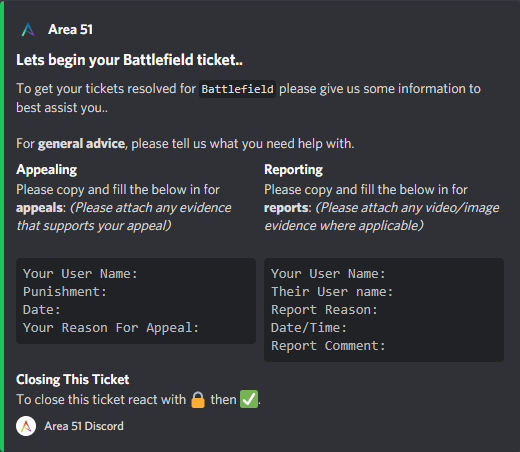Select the inline Battlefield code text

[x=237, y=89]
